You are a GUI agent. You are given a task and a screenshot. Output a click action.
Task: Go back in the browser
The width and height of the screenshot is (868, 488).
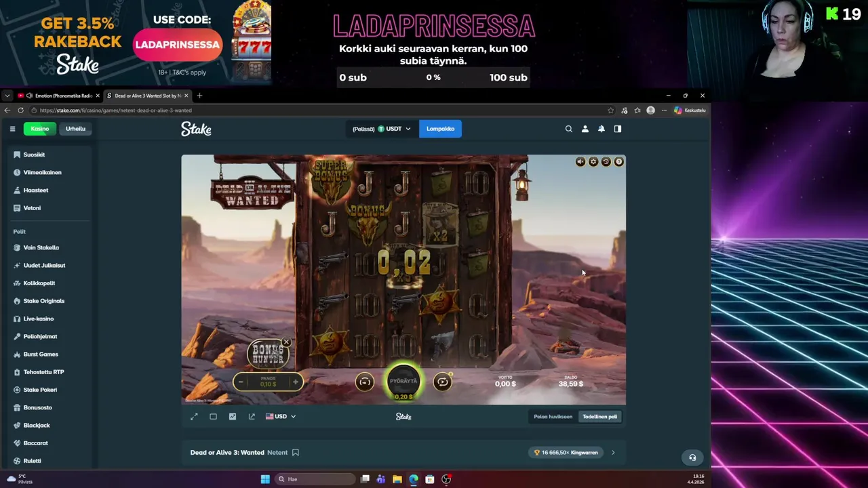7,110
